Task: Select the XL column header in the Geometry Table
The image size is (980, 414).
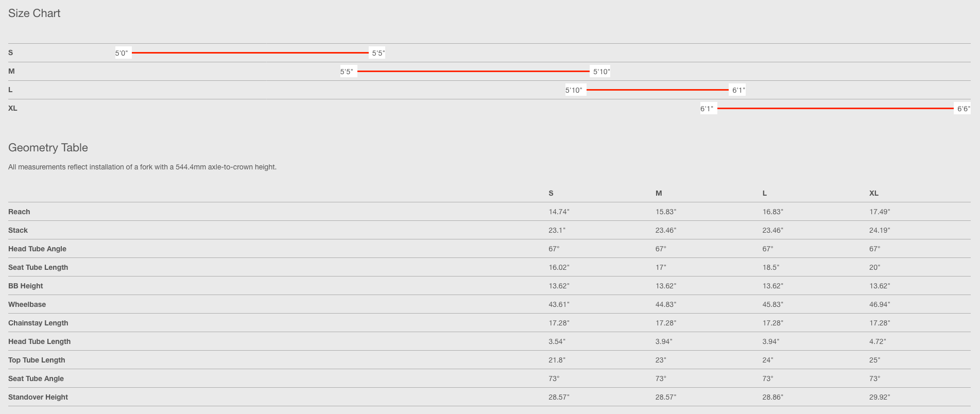Action: [874, 194]
